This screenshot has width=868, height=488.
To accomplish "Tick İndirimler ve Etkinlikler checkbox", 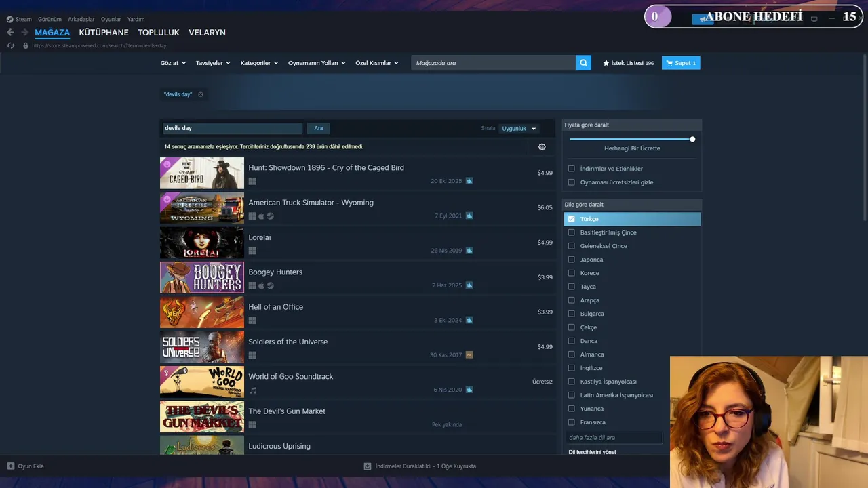I will pyautogui.click(x=572, y=169).
